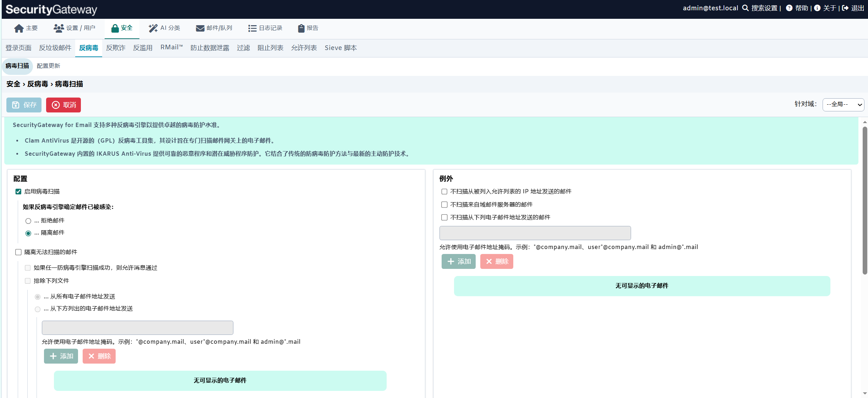Click the home icon for 主要
The height and width of the screenshot is (398, 868).
[19, 28]
